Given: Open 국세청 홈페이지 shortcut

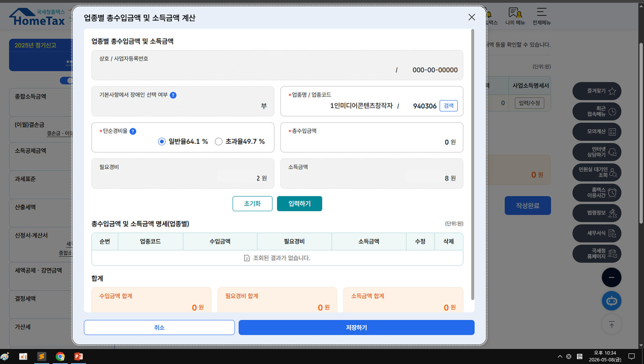Looking at the screenshot, I should 597,254.
